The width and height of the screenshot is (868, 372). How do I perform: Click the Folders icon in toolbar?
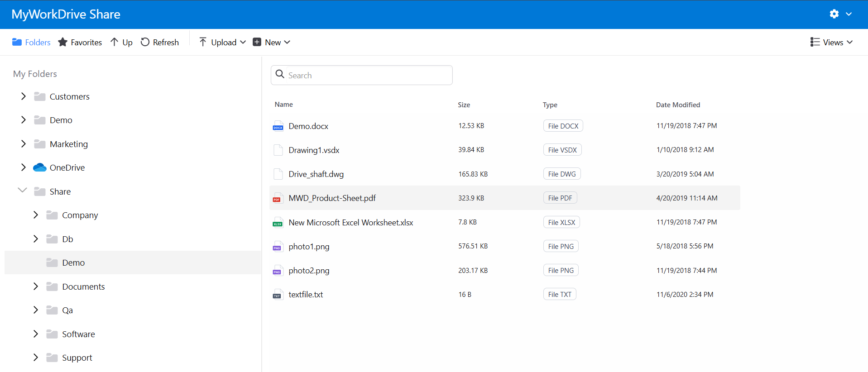tap(17, 42)
